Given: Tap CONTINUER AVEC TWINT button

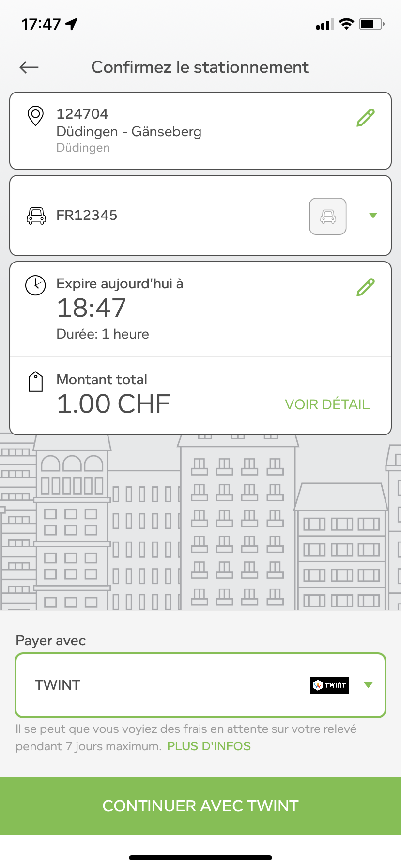Looking at the screenshot, I should (x=200, y=806).
